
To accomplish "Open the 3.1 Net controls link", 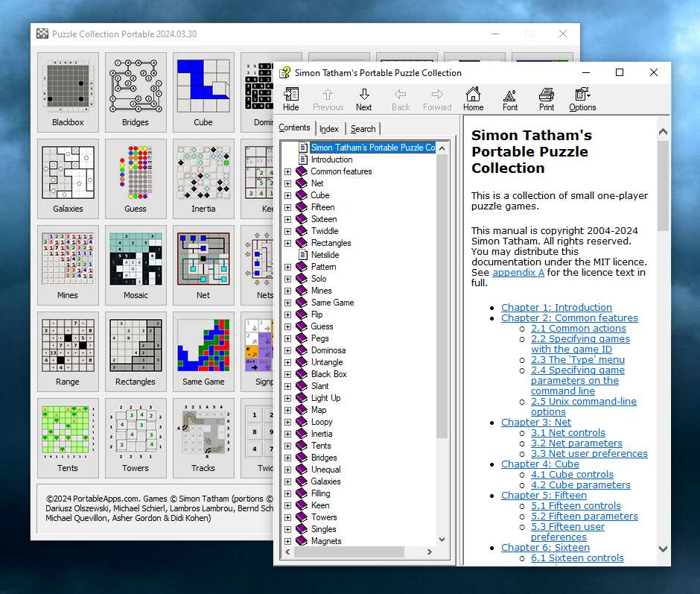I will pos(568,433).
